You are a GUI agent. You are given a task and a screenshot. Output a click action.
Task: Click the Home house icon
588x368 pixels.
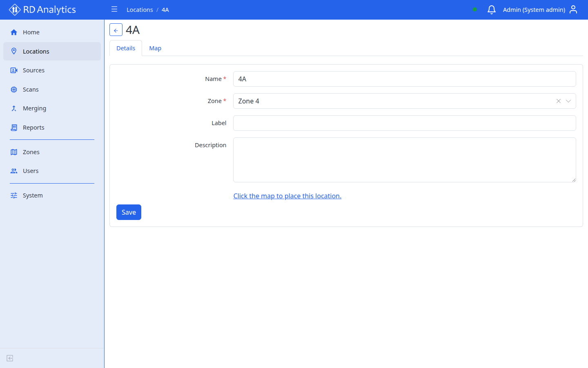(x=14, y=32)
